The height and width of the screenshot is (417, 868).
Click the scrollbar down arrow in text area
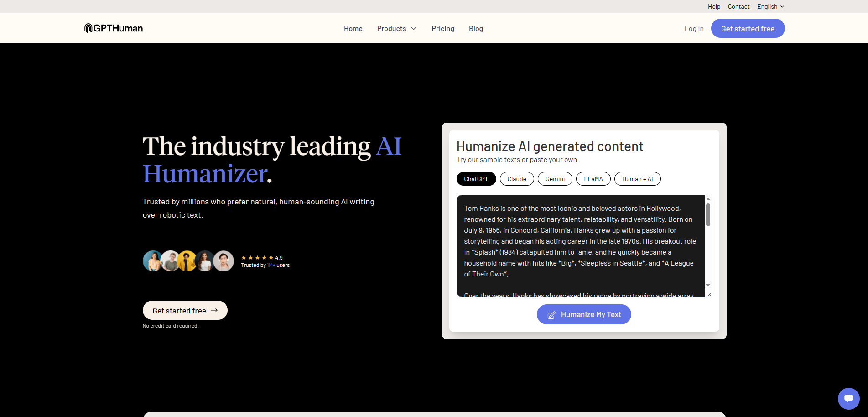coord(708,286)
